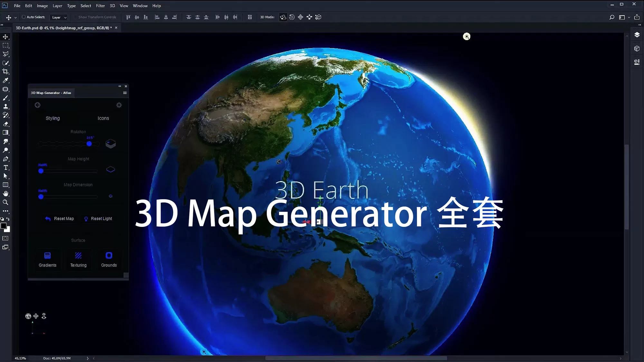The image size is (644, 362).
Task: Toggle Quick Mask mode
Action: click(x=5, y=238)
